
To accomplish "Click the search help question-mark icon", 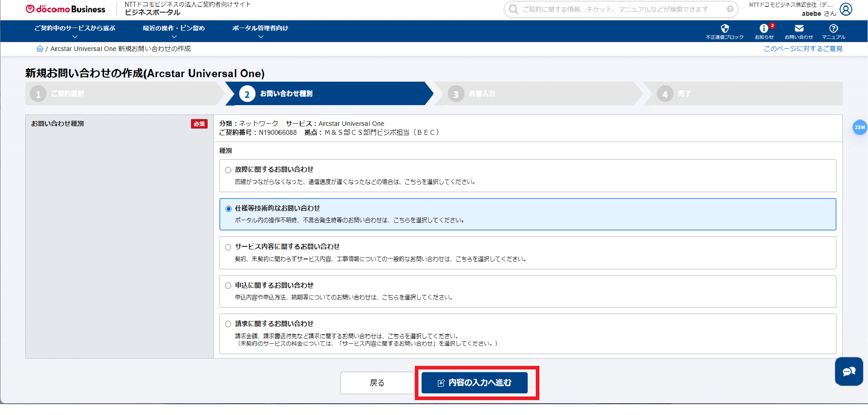I will 730,9.
